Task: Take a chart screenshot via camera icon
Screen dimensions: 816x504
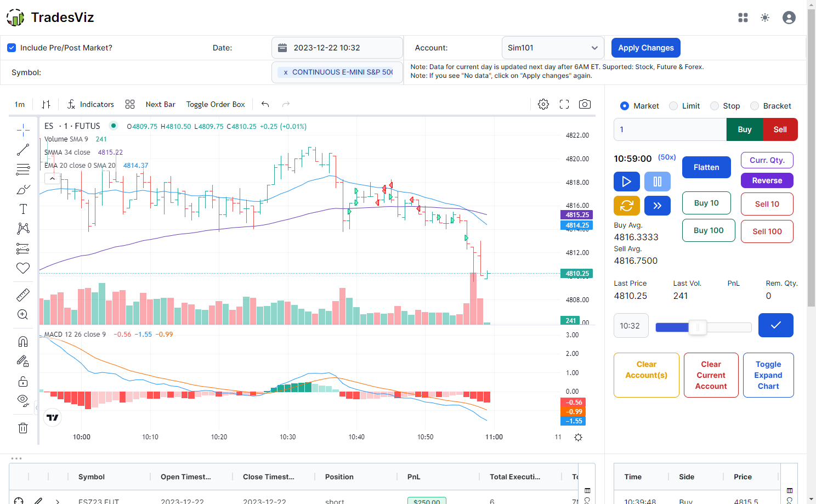Action: [x=585, y=104]
